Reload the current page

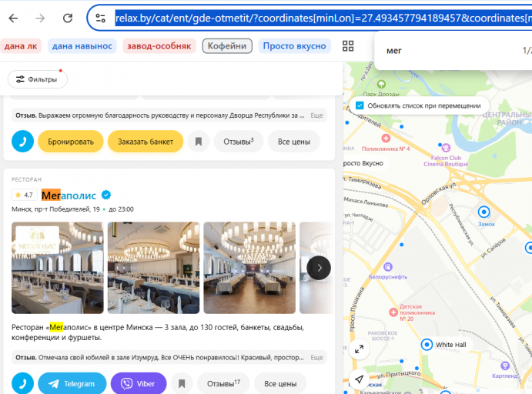pyautogui.click(x=68, y=18)
